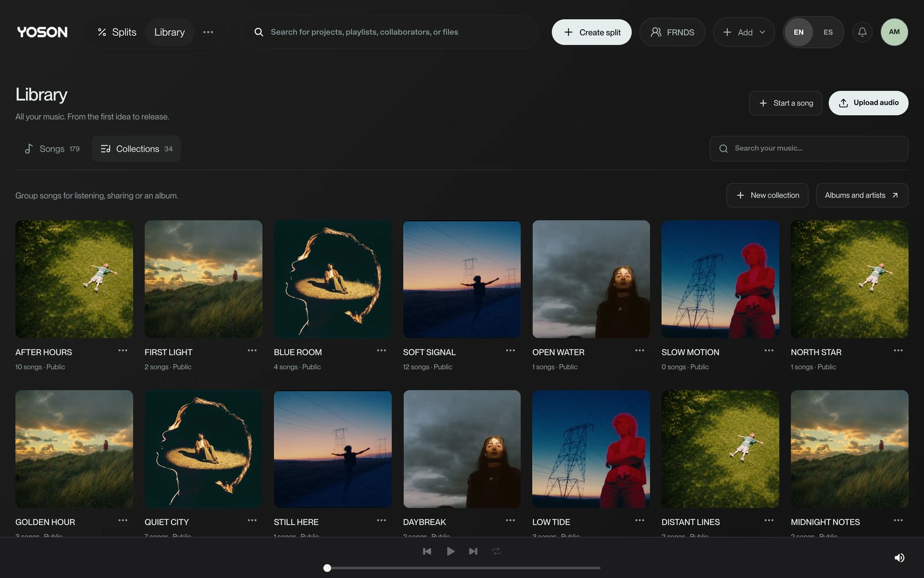This screenshot has height=578, width=924.
Task: Click the playback progress slider handle
Action: pos(327,568)
